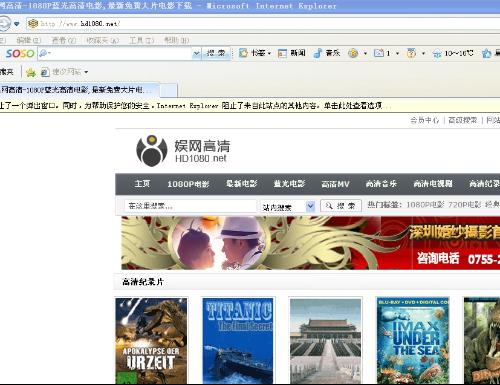Open the dinosaur poster cut off at the edge
This screenshot has width=500, height=385.
pos(482,341)
